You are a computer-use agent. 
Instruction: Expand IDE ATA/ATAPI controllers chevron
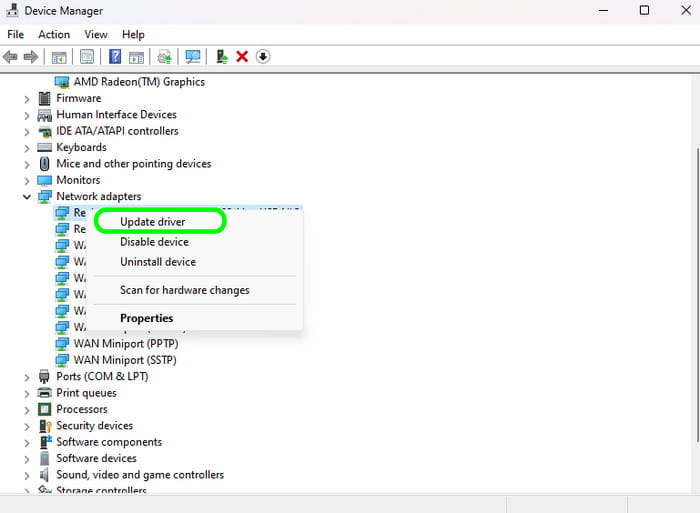click(x=27, y=132)
